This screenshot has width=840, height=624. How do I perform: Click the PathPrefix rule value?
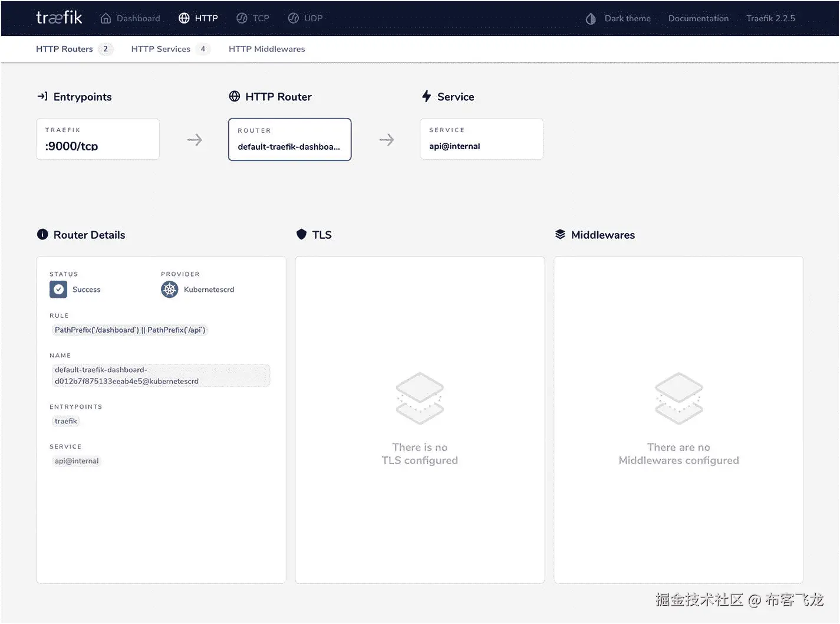130,330
